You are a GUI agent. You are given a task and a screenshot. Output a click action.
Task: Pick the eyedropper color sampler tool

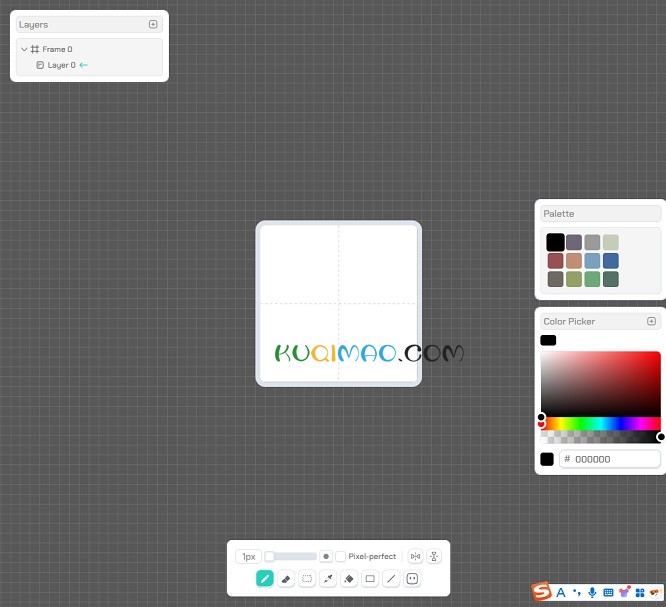coord(328,578)
